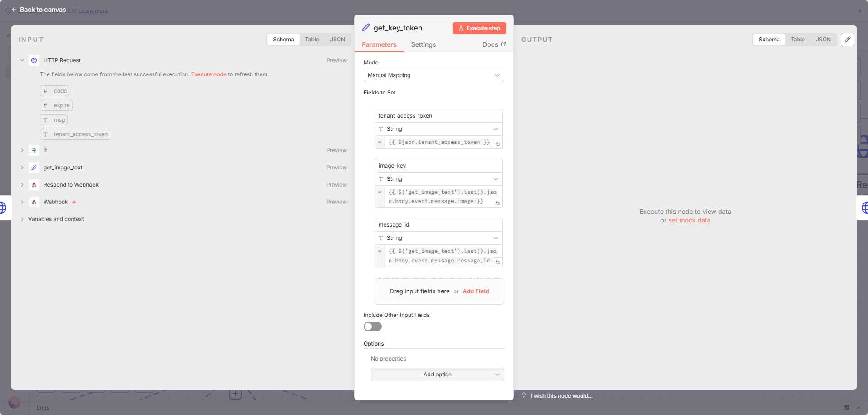Click the edit output pencil icon
868x415 pixels.
click(847, 40)
